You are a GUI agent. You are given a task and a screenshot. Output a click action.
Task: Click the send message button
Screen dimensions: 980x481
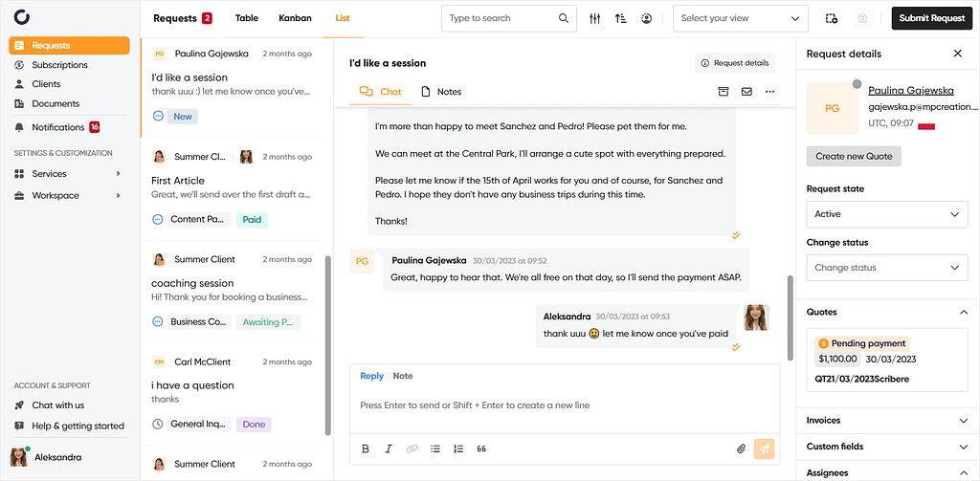click(x=765, y=448)
